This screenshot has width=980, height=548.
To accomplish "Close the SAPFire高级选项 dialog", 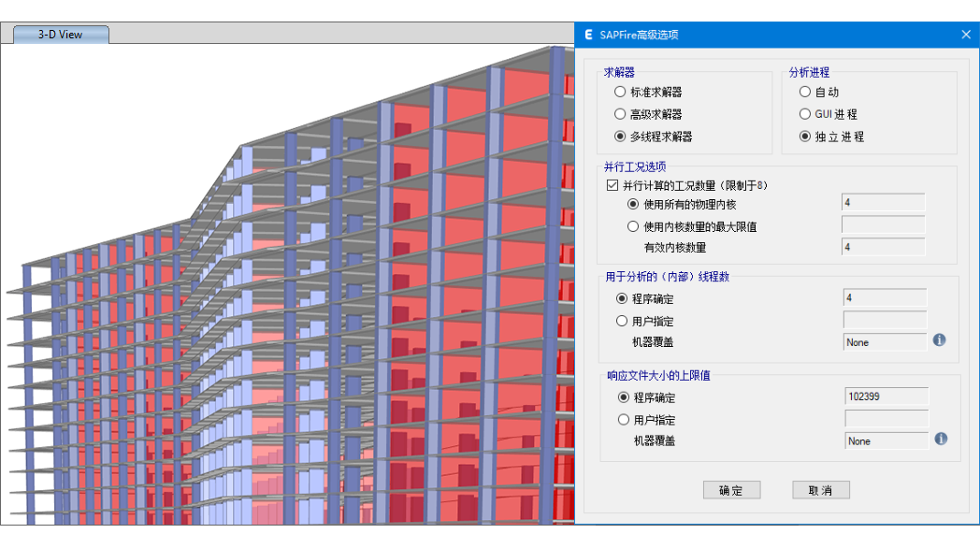I will tap(966, 35).
